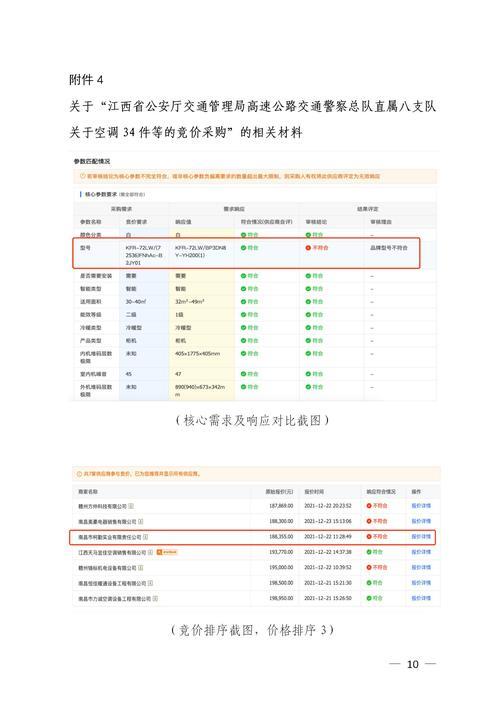Click timestamp 2021-12-22 11:28:49
This screenshot has height=707, width=500.
click(x=328, y=537)
